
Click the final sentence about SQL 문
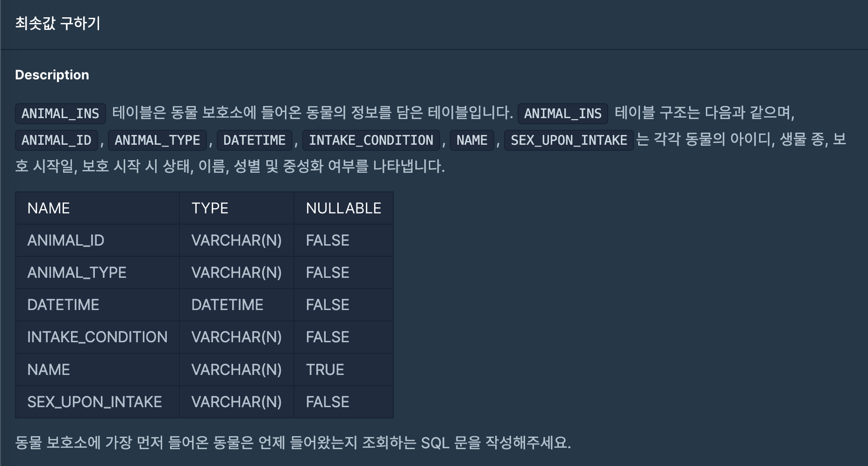pyautogui.click(x=293, y=442)
